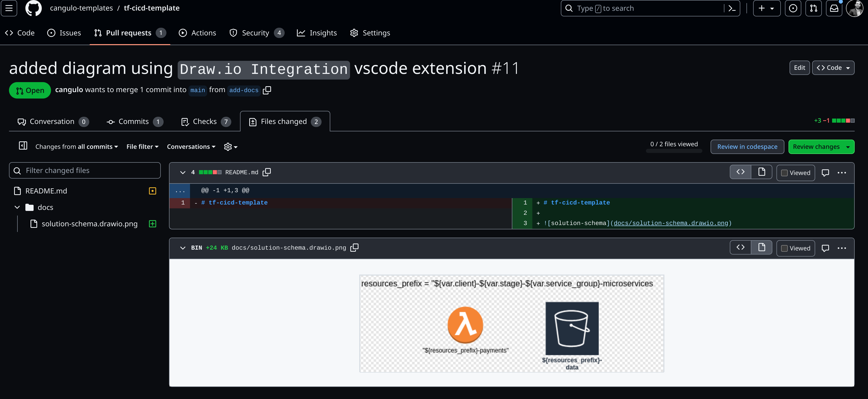Image resolution: width=868 pixels, height=399 pixels.
Task: Show source diff for solution-schema.drawio.png
Action: tap(740, 248)
